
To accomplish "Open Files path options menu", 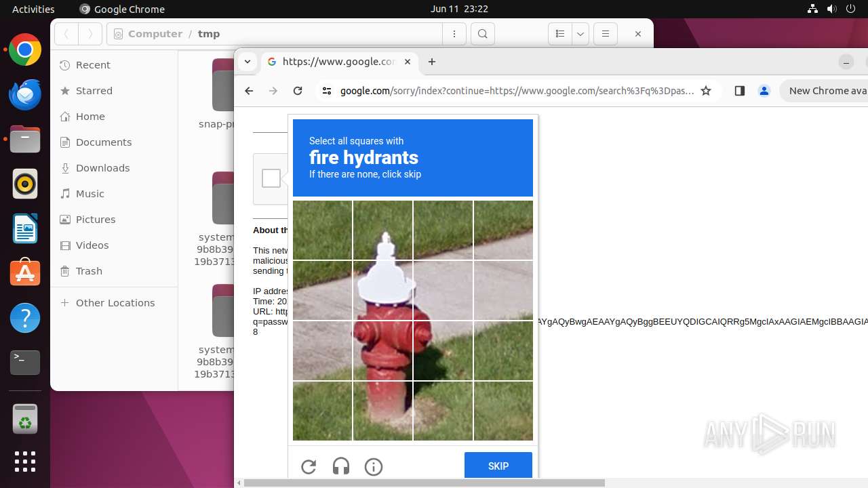I will pyautogui.click(x=454, y=34).
